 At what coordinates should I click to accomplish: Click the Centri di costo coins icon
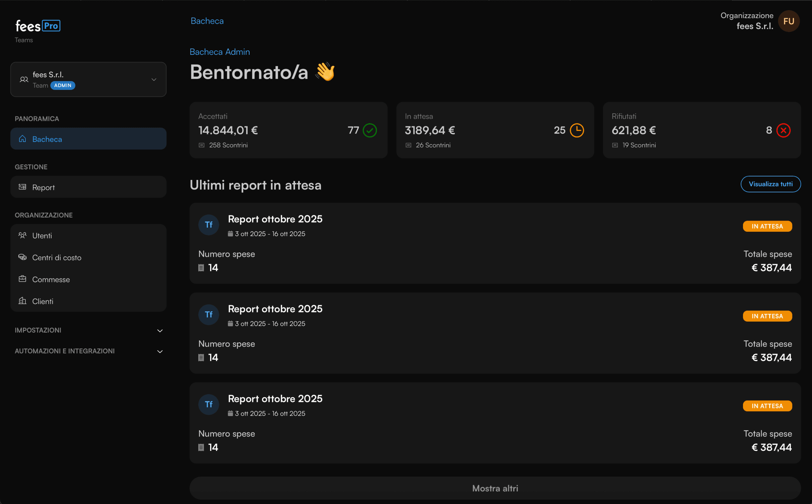22,257
